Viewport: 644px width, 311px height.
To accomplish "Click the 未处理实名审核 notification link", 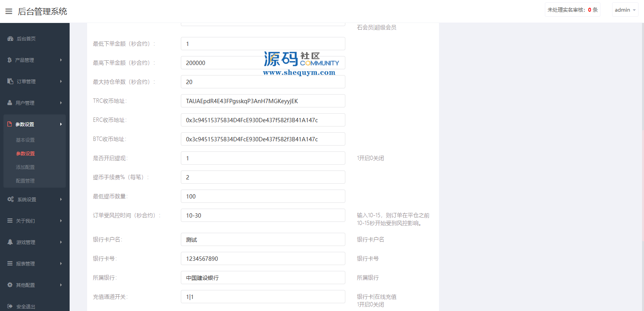I will 572,10.
